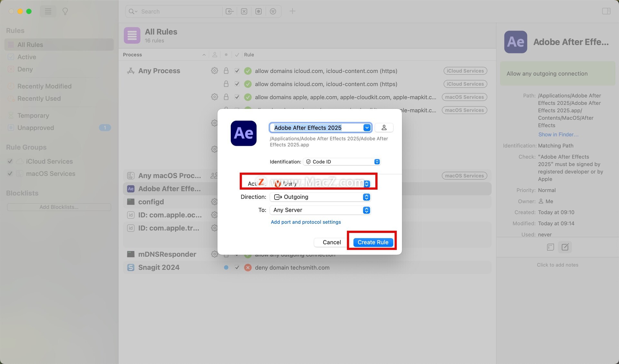The image size is (619, 364).
Task: Select Recently Modified in the sidebar
Action: pyautogui.click(x=44, y=86)
